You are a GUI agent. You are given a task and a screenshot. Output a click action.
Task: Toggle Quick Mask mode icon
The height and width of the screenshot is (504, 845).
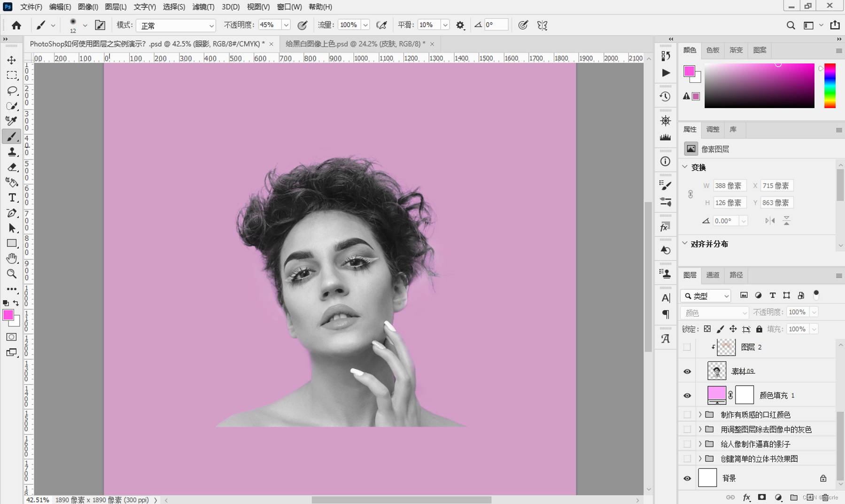click(x=12, y=337)
